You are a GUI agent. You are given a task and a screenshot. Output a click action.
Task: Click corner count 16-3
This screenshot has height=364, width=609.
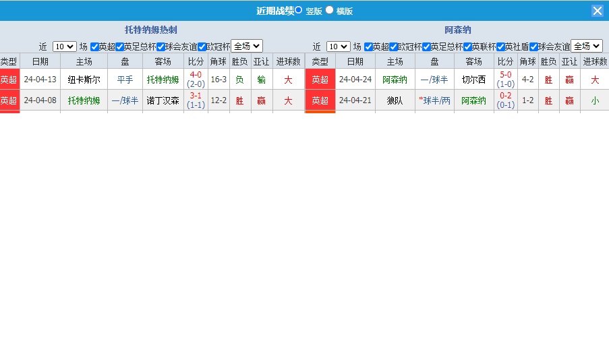219,80
